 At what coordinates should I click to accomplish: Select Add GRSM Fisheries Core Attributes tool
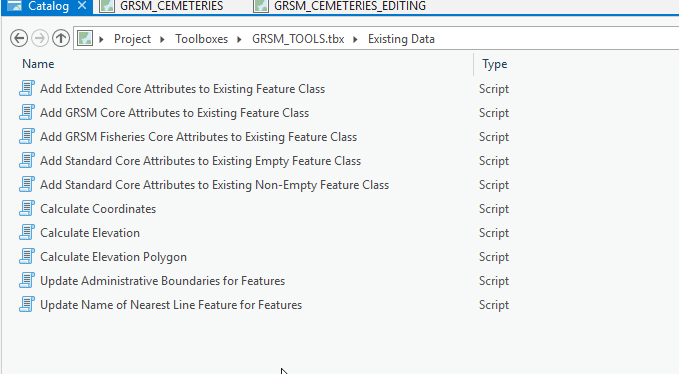click(x=198, y=137)
